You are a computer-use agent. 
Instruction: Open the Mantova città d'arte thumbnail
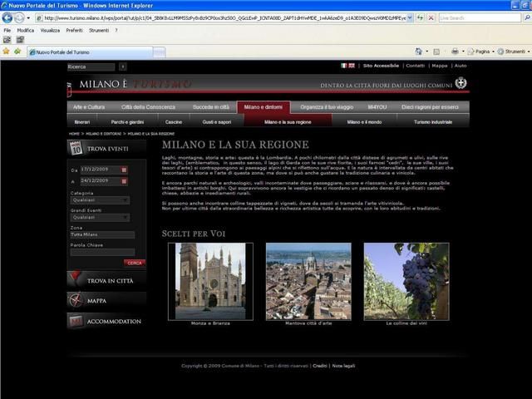pyautogui.click(x=308, y=281)
